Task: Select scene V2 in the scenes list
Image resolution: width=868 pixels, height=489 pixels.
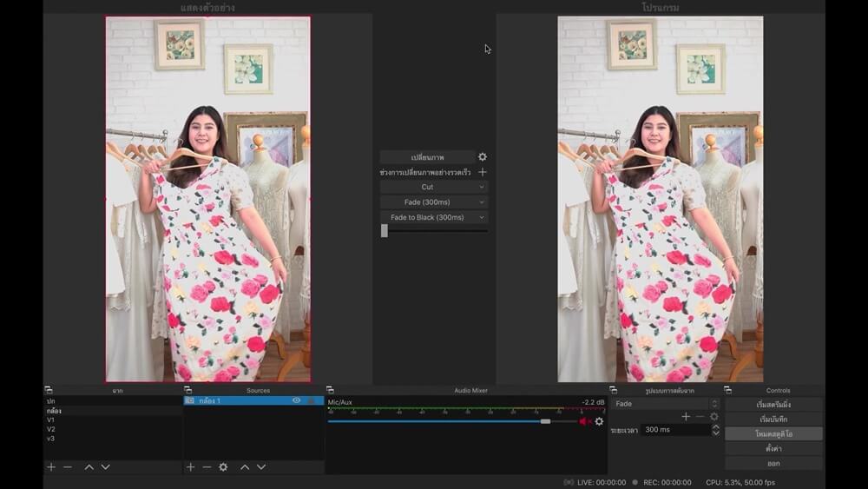Action: tap(51, 429)
